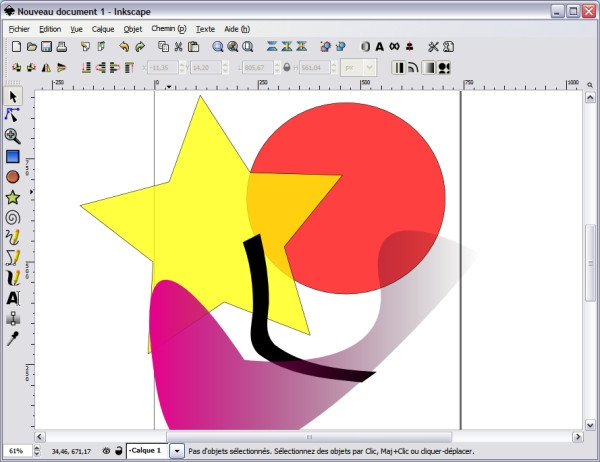Toggle transform patterns option
The height and width of the screenshot is (462, 600).
coord(443,68)
